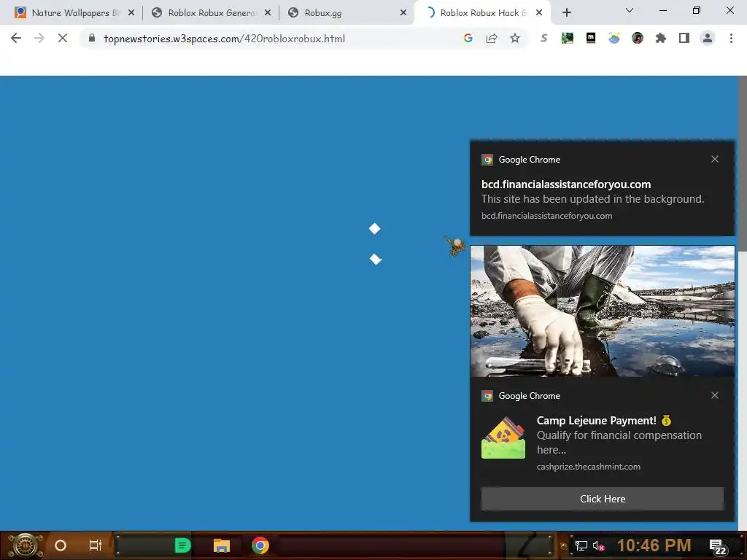Screen dimensions: 747x560
Task: Go back to the previous page
Action: point(16,39)
